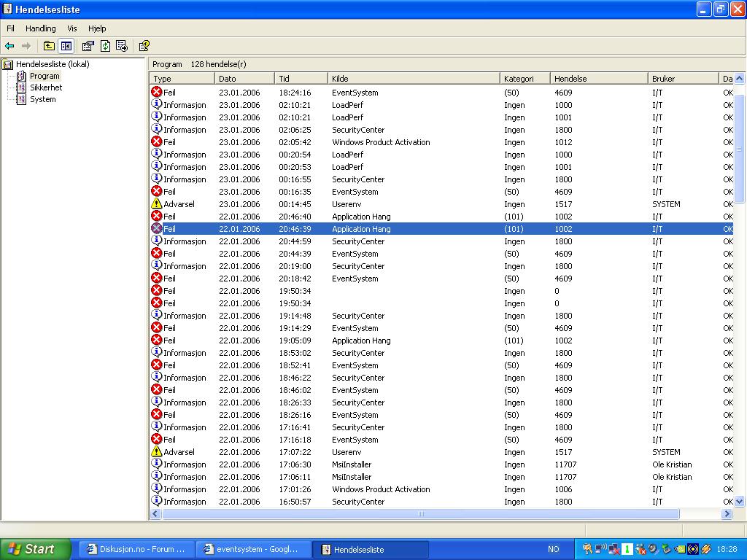This screenshot has height=560, width=747.
Task: Click event 1006 in 17:01:26 row
Action: 563,489
